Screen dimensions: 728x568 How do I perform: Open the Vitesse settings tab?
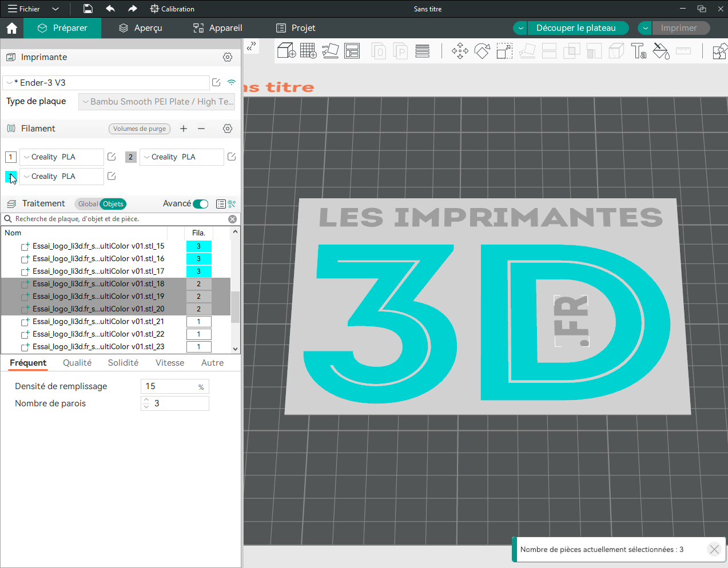click(170, 363)
